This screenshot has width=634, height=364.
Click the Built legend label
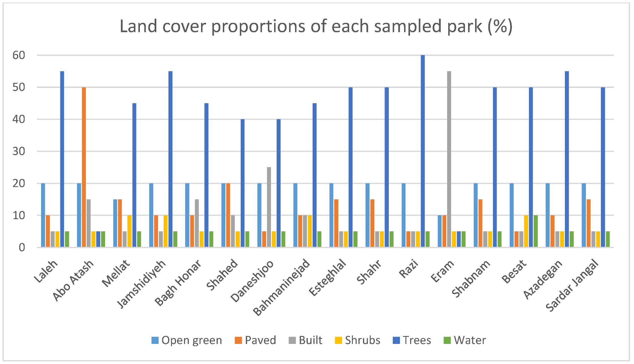(x=311, y=340)
